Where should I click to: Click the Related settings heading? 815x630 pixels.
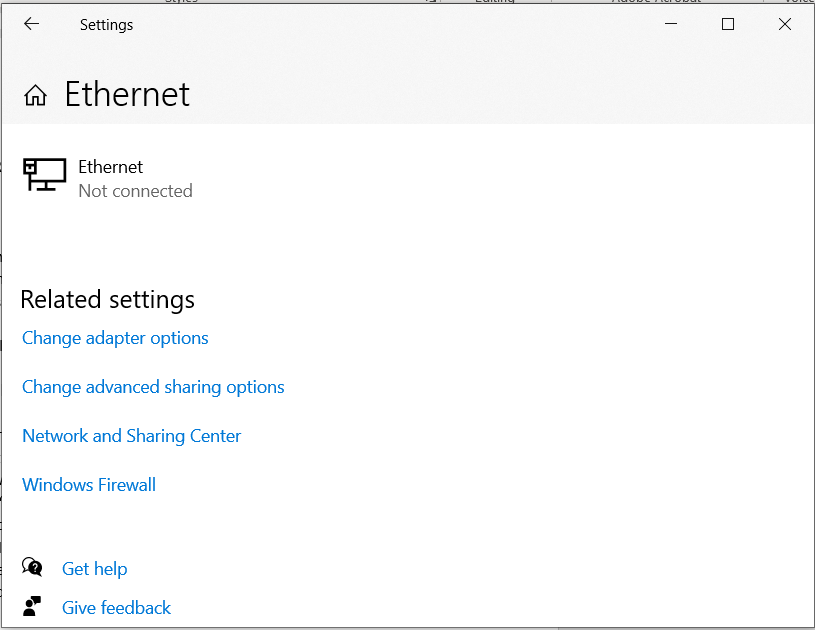tap(107, 299)
